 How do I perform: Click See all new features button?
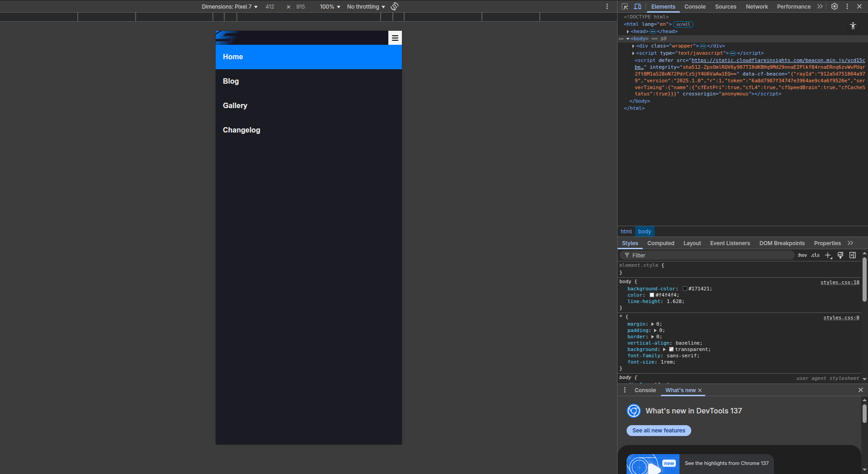click(659, 431)
